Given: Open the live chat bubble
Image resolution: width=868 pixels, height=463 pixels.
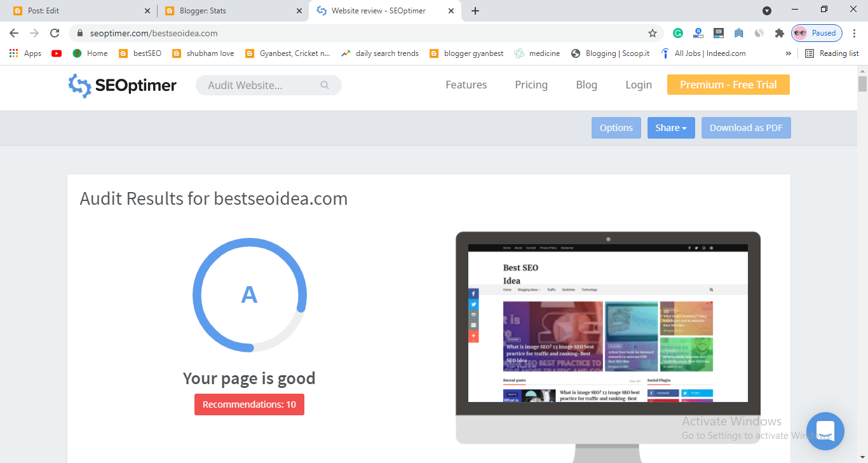Looking at the screenshot, I should coord(825,431).
